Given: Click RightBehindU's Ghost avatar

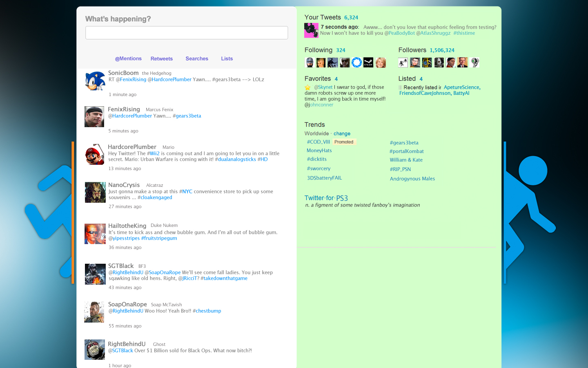Looking at the screenshot, I should click(95, 350).
